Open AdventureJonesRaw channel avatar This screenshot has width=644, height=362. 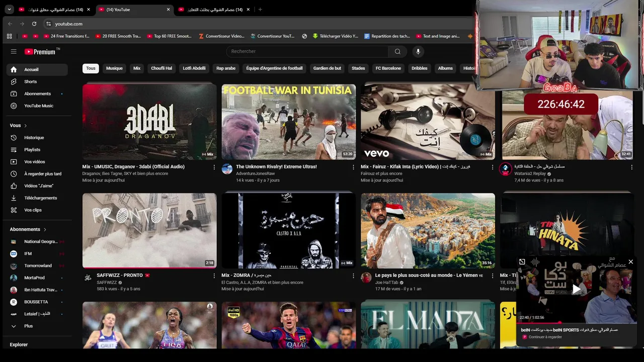click(x=227, y=169)
